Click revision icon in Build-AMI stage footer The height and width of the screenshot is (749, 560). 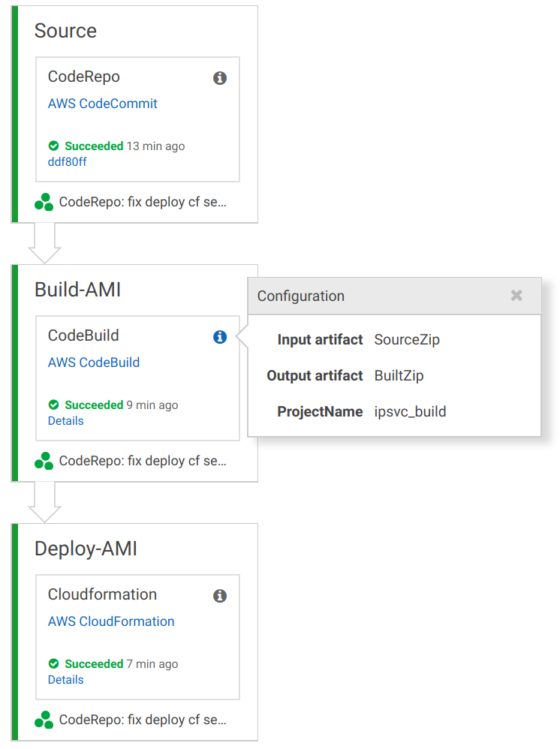(x=44, y=461)
